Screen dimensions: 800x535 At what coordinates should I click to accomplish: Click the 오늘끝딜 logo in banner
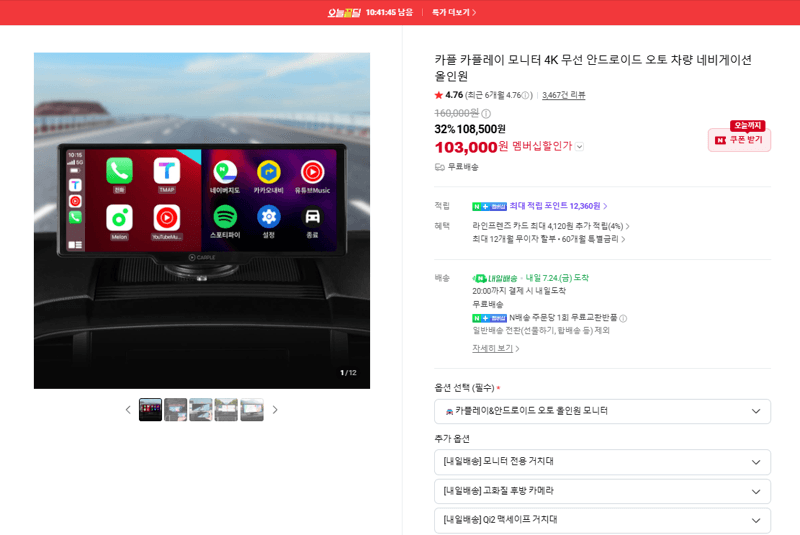(344, 12)
